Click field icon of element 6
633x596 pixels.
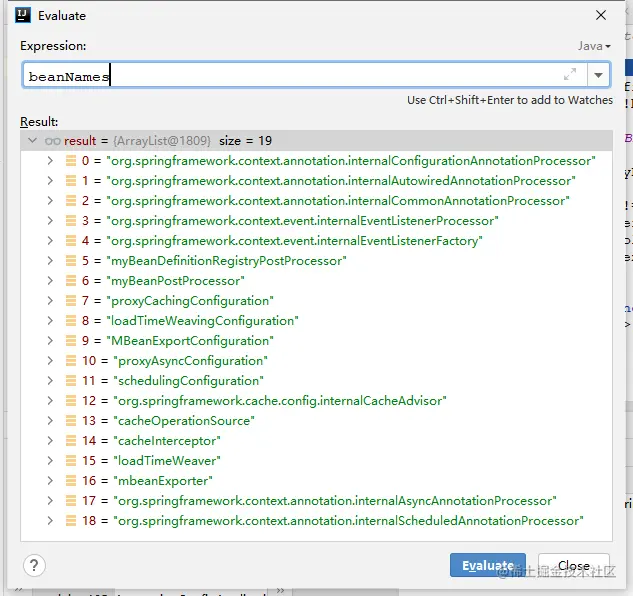[x=71, y=281]
